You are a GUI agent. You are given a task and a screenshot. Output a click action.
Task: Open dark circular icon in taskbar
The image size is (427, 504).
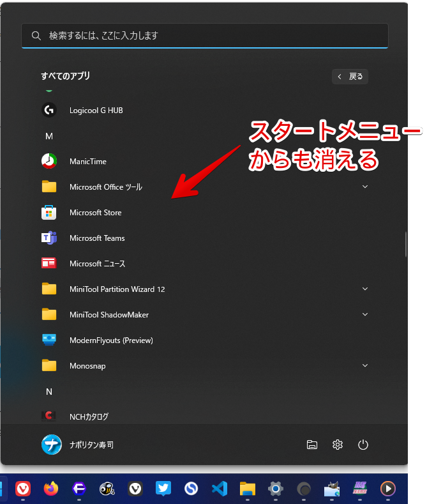(304, 489)
